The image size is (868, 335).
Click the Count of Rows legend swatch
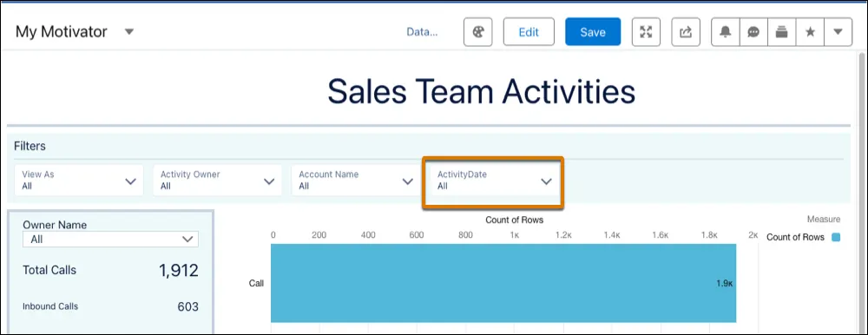(x=836, y=238)
